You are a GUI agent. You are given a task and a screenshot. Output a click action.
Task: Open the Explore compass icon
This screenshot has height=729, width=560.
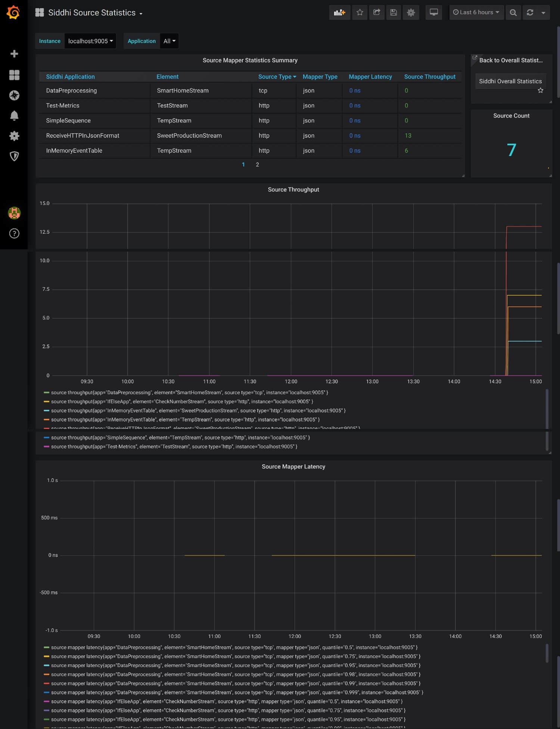point(14,95)
